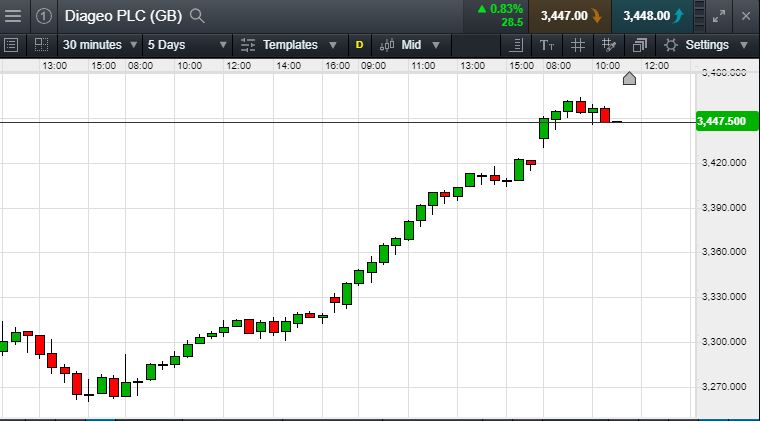760x421 pixels.
Task: Open the hamburger main menu
Action: point(13,16)
